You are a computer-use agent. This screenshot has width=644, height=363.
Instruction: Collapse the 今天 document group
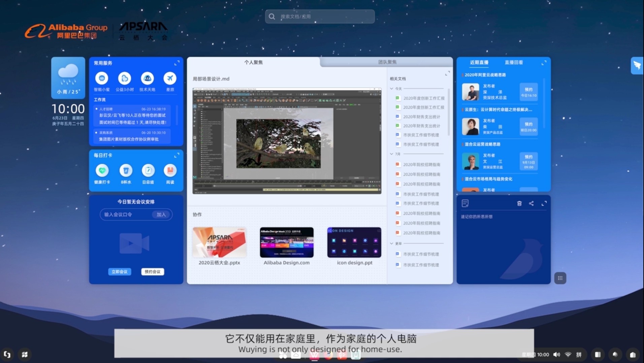point(392,89)
